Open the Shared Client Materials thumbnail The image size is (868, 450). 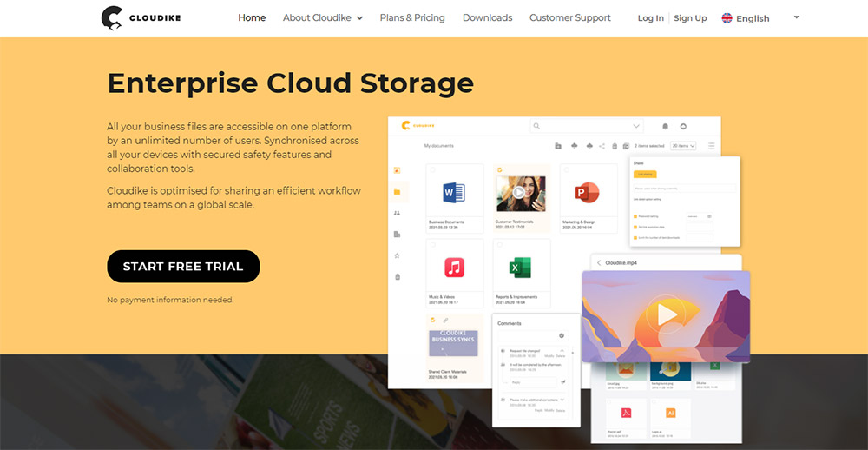[x=453, y=343]
